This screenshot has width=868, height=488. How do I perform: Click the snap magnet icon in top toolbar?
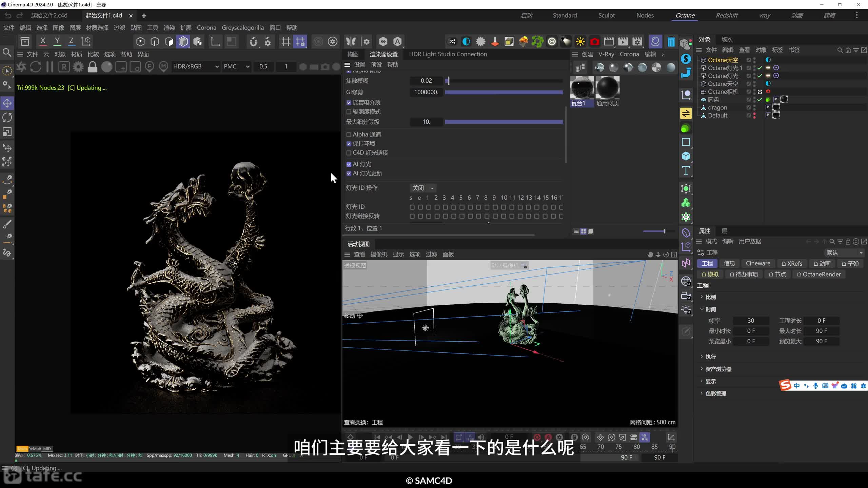pyautogui.click(x=253, y=42)
